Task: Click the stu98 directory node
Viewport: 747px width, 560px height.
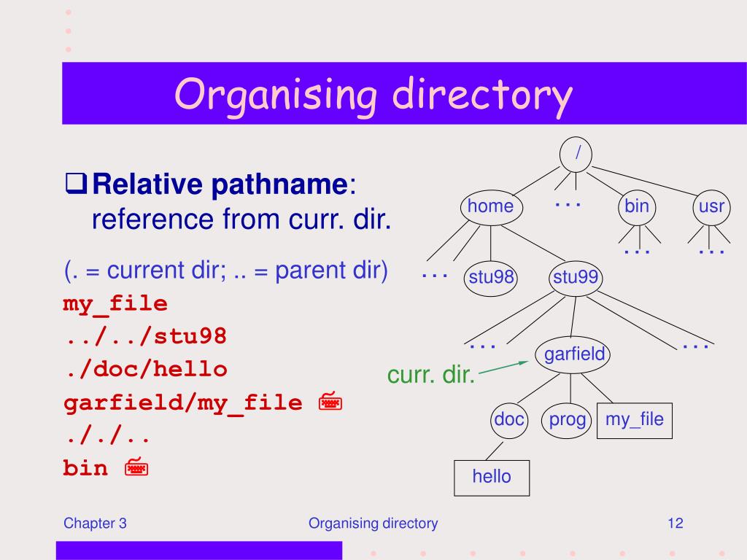Action: (x=491, y=278)
